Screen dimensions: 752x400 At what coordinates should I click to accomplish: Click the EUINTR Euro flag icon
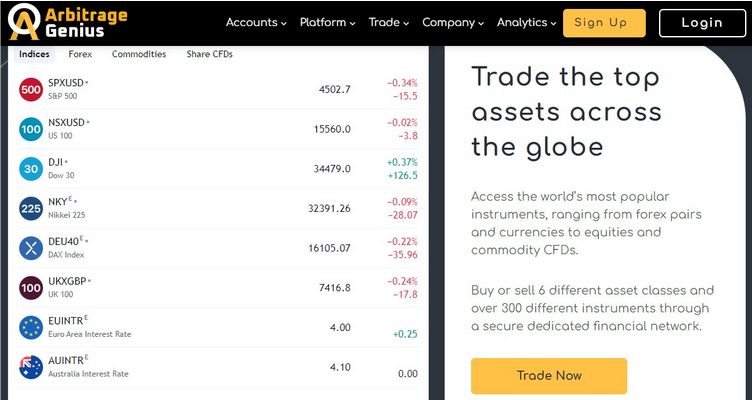(30, 327)
